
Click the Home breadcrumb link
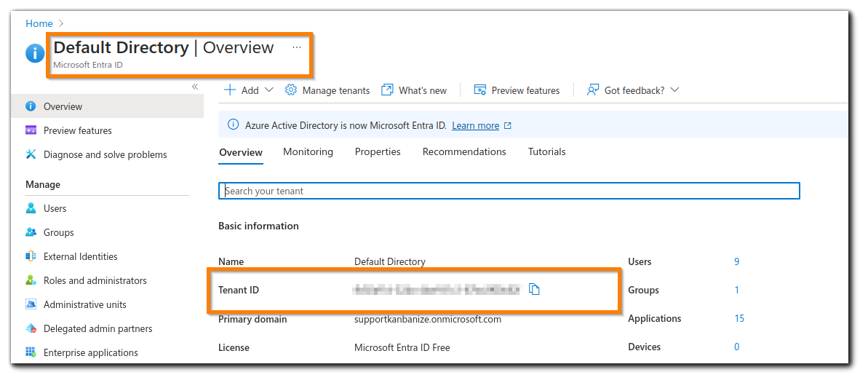coord(39,23)
